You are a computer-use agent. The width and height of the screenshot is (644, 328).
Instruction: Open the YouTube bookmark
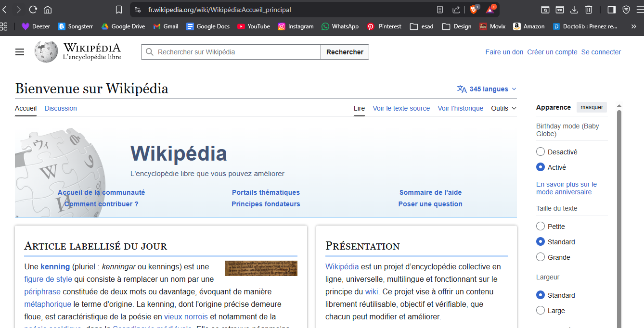click(x=254, y=26)
